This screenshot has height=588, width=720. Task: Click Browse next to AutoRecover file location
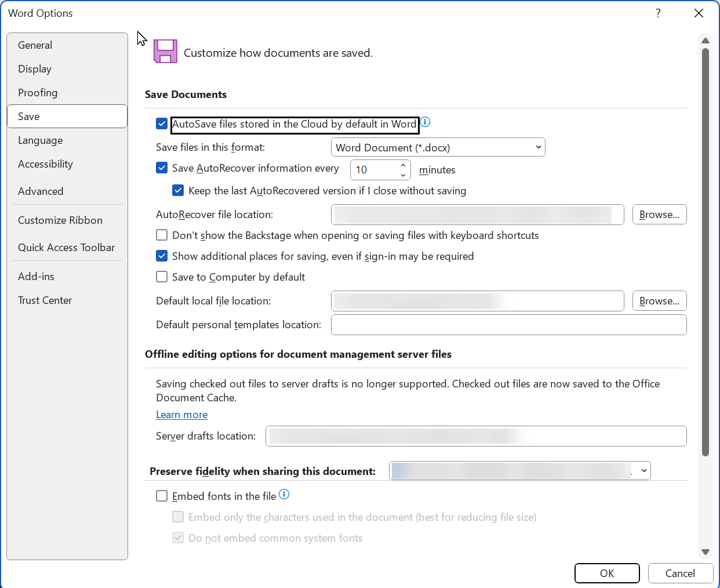point(659,214)
